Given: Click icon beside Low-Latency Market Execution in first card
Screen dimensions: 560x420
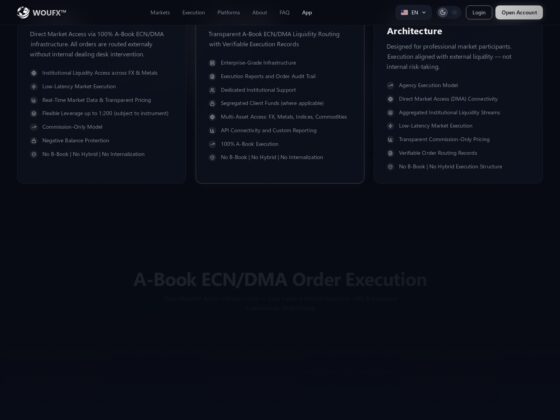Looking at the screenshot, I should [x=34, y=86].
